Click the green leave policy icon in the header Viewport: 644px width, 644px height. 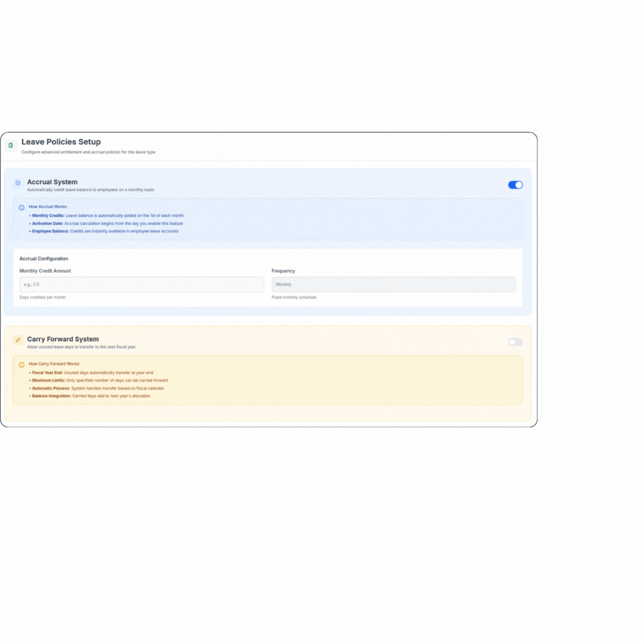[x=11, y=145]
